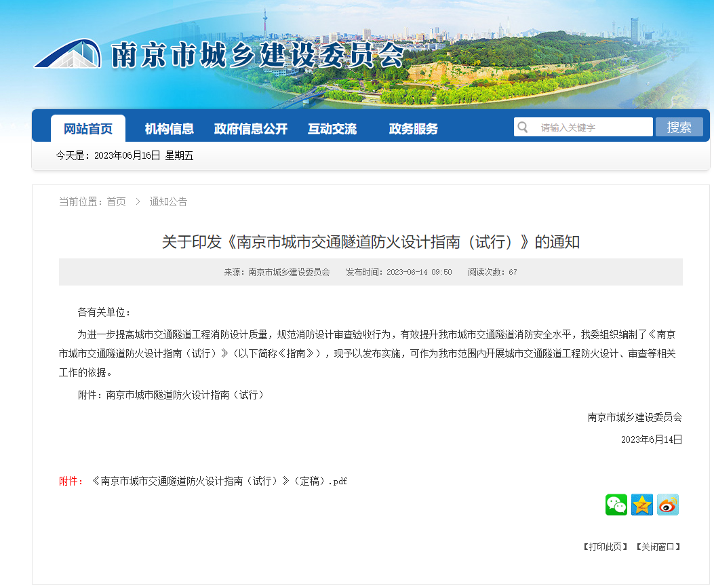Click the 关闭窗口 link
This screenshot has height=588, width=714.
658,547
